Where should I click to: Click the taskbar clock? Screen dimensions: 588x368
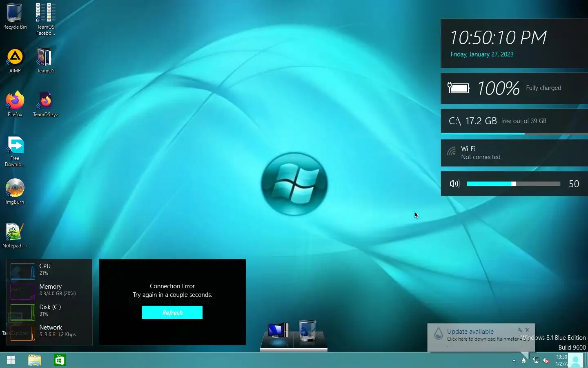[561, 360]
